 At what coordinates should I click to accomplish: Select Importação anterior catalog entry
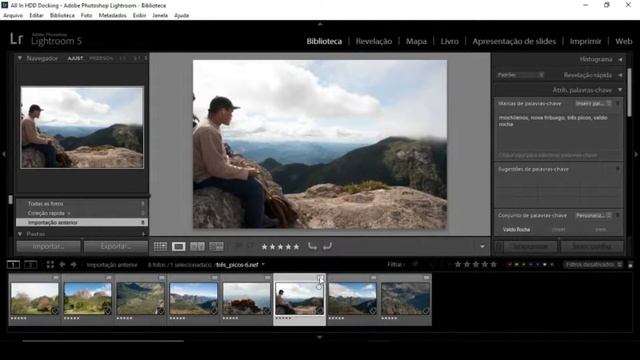pyautogui.click(x=82, y=222)
